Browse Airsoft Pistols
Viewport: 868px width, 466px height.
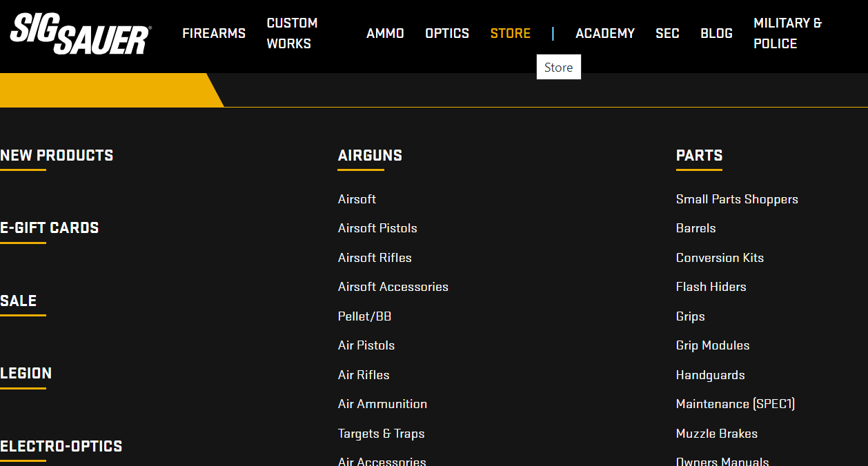[x=377, y=228]
